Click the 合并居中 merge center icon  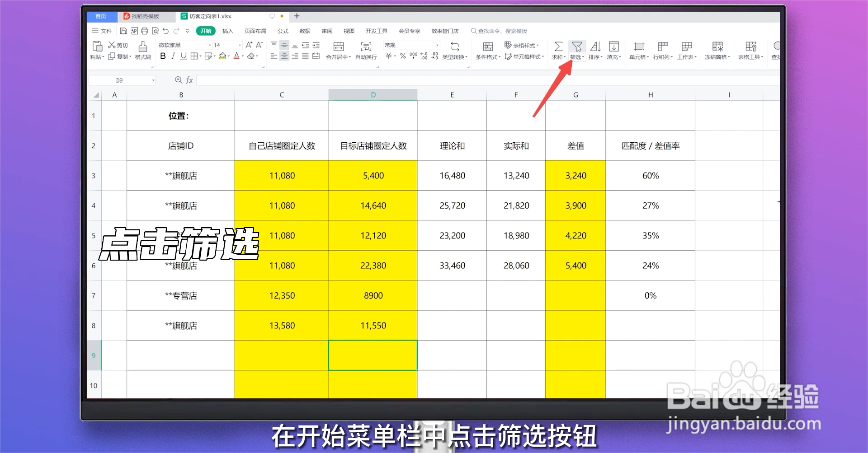pyautogui.click(x=338, y=47)
